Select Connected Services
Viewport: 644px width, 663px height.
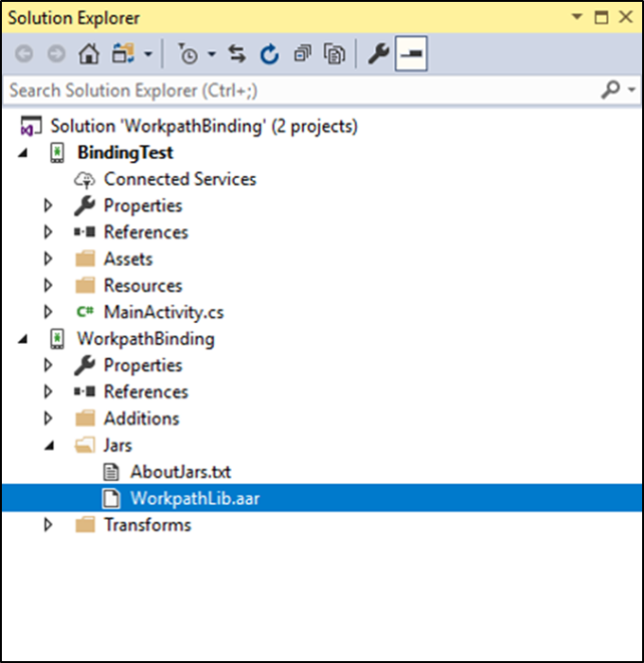click(x=180, y=179)
